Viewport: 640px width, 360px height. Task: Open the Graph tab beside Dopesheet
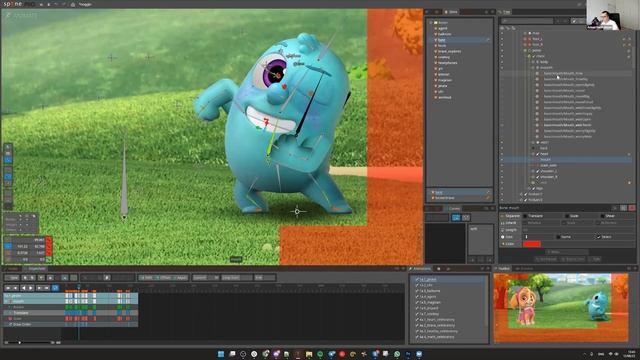(13, 269)
